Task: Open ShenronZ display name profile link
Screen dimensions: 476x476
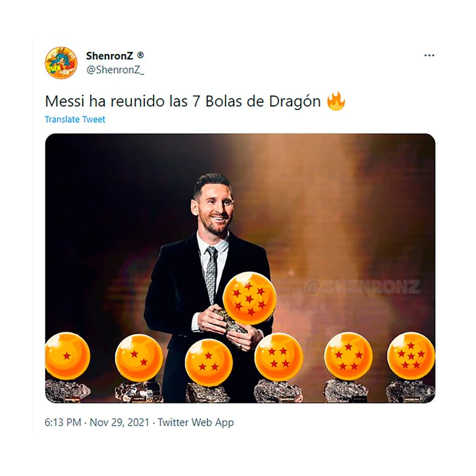Action: 110,56
